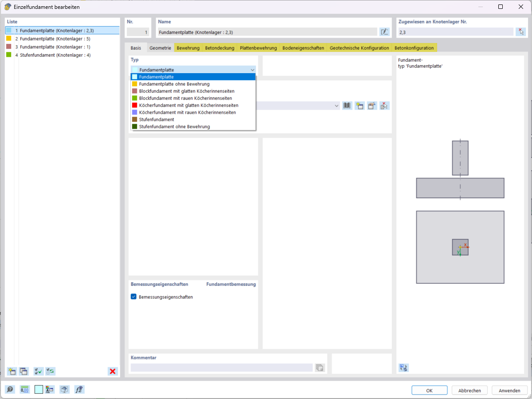Select list item '2 Fundamentplatte (Knotenlager : 5)'

click(63, 39)
